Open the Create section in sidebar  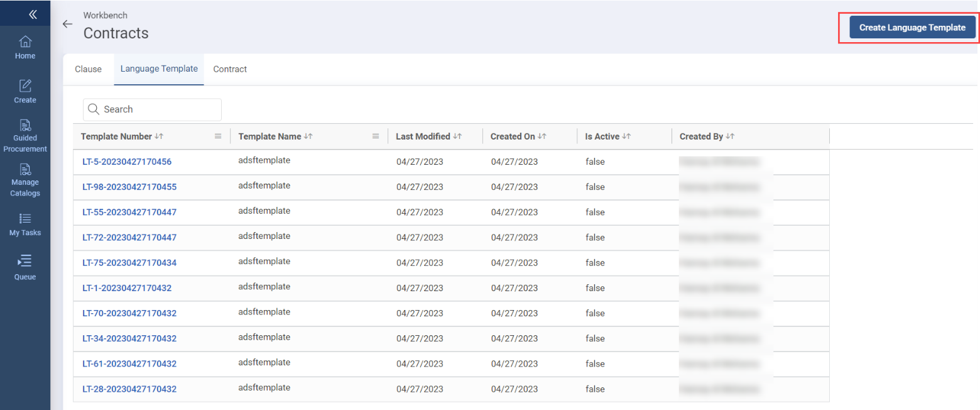(x=25, y=92)
